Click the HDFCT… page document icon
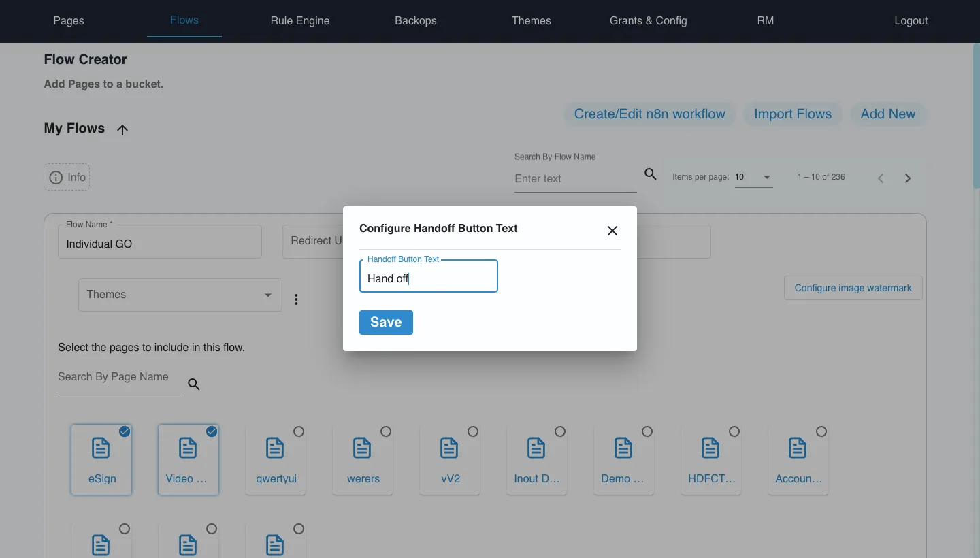This screenshot has height=558, width=980. click(x=710, y=448)
